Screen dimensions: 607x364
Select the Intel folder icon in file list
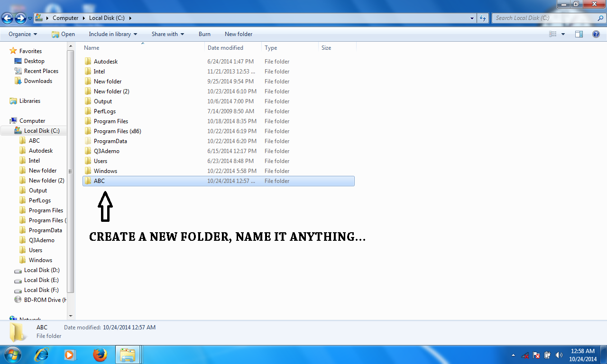coord(88,72)
